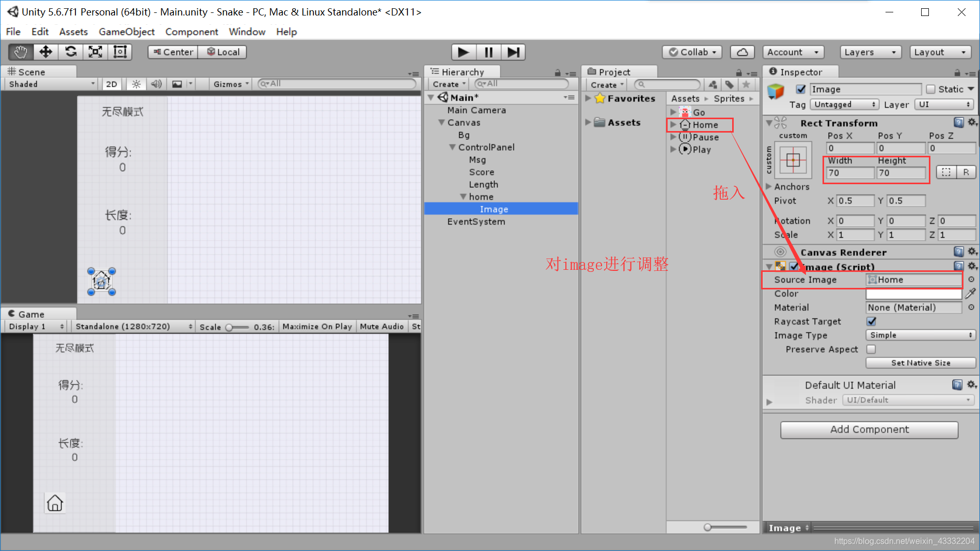Select the Hand tool in toolbar

pyautogui.click(x=21, y=52)
